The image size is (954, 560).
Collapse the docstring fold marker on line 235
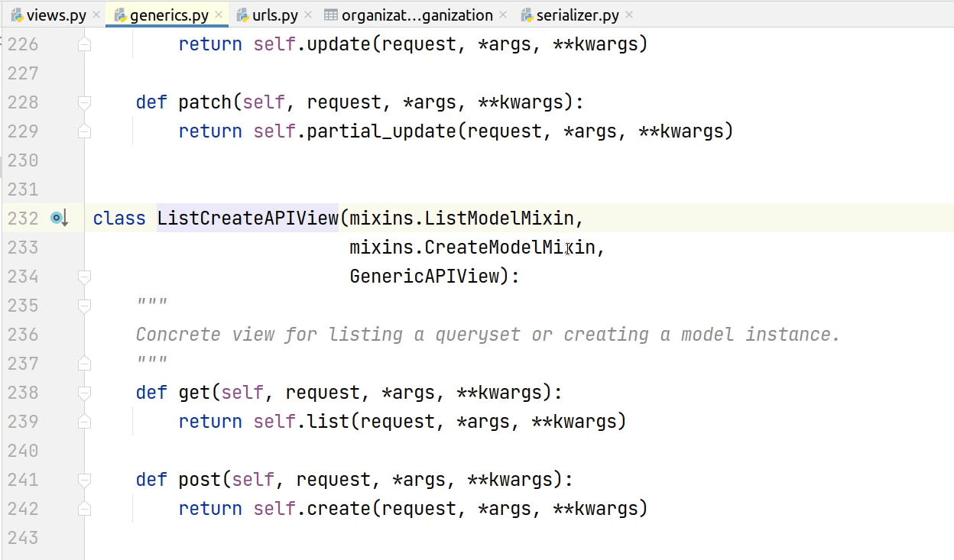click(x=84, y=306)
